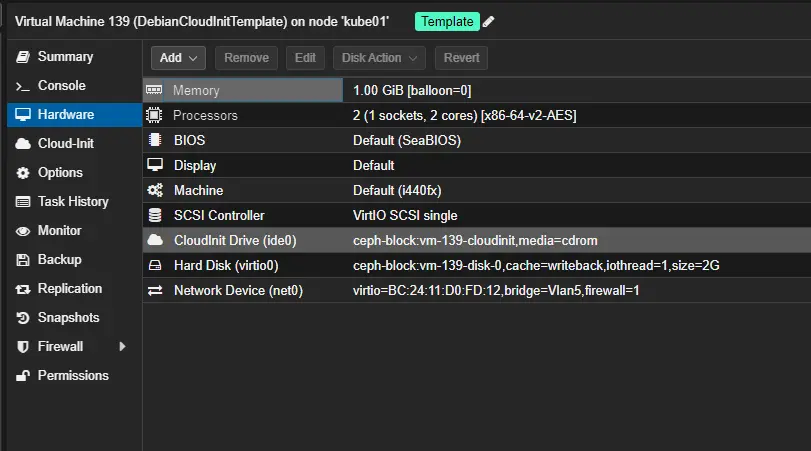Open the Add dropdown menu
This screenshot has width=811, height=451.
pyautogui.click(x=179, y=58)
